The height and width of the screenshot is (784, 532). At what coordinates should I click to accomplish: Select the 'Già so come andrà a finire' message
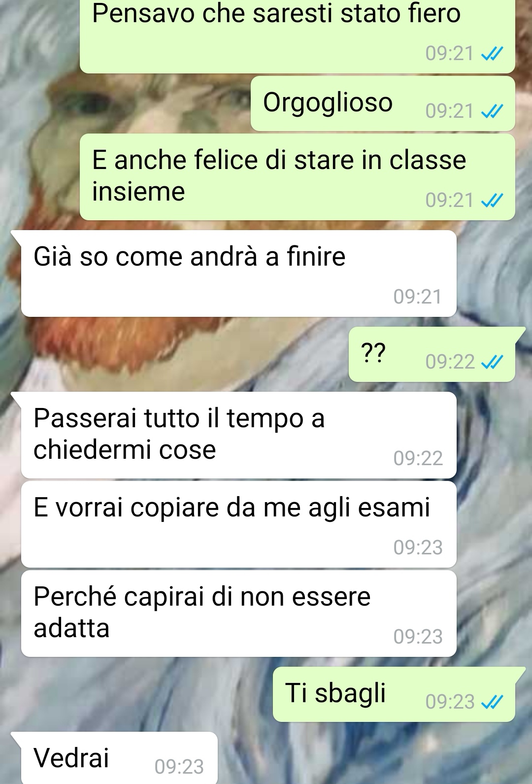click(238, 273)
